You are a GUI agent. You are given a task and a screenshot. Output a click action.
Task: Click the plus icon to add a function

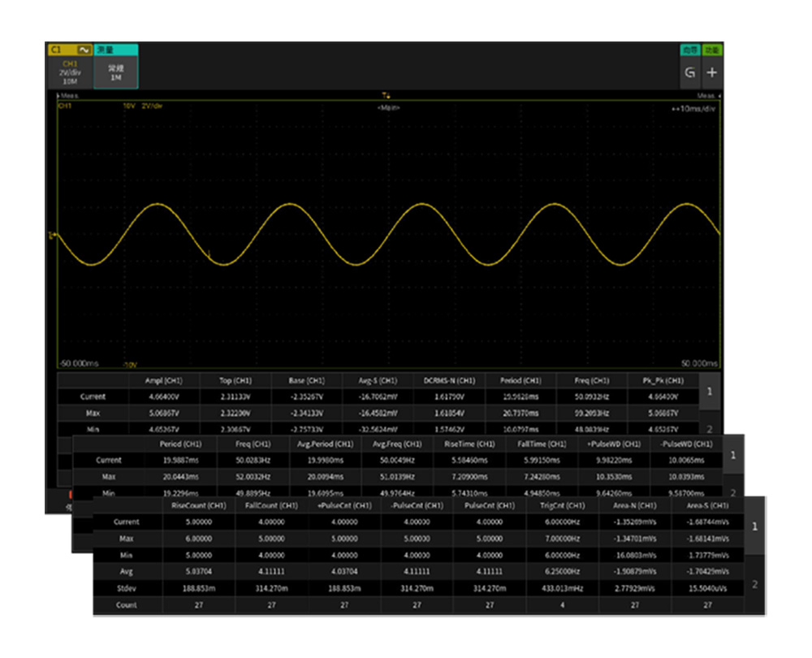[711, 72]
